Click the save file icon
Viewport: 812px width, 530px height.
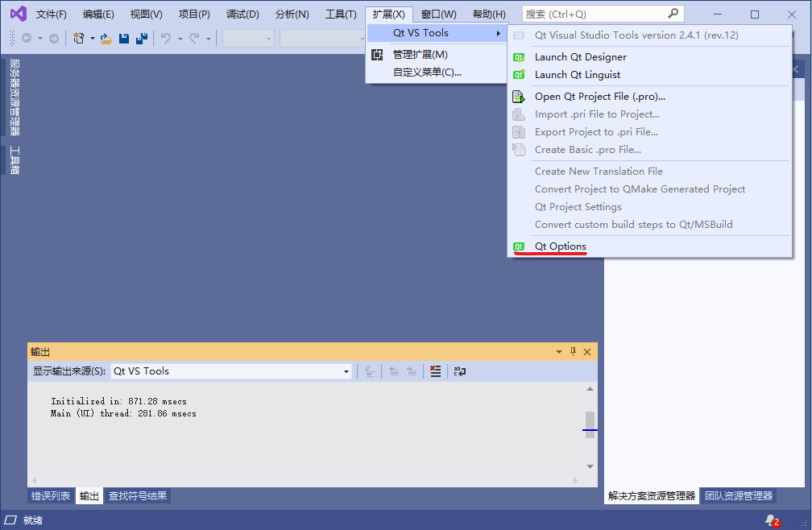(x=124, y=39)
